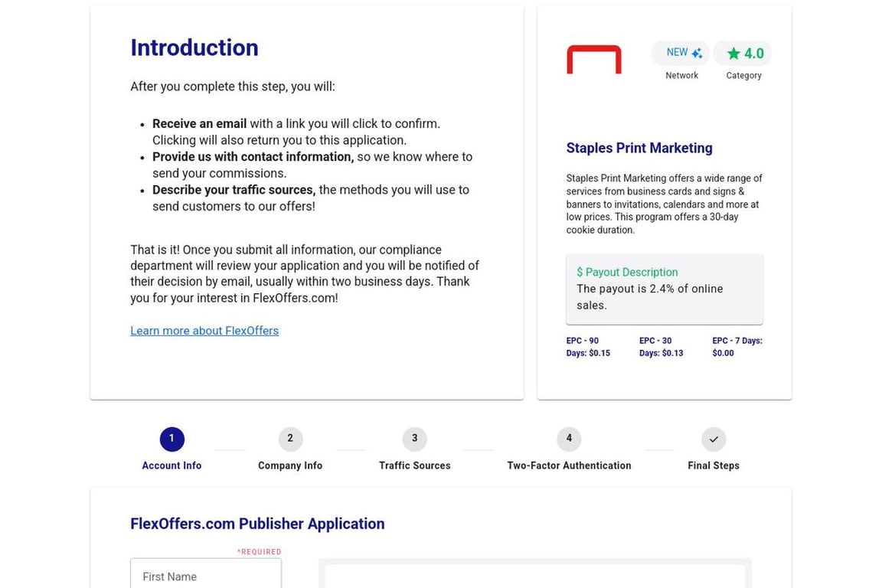882x588 pixels.
Task: Click EPC - 90 Days: $0.15 value
Action: pyautogui.click(x=588, y=347)
